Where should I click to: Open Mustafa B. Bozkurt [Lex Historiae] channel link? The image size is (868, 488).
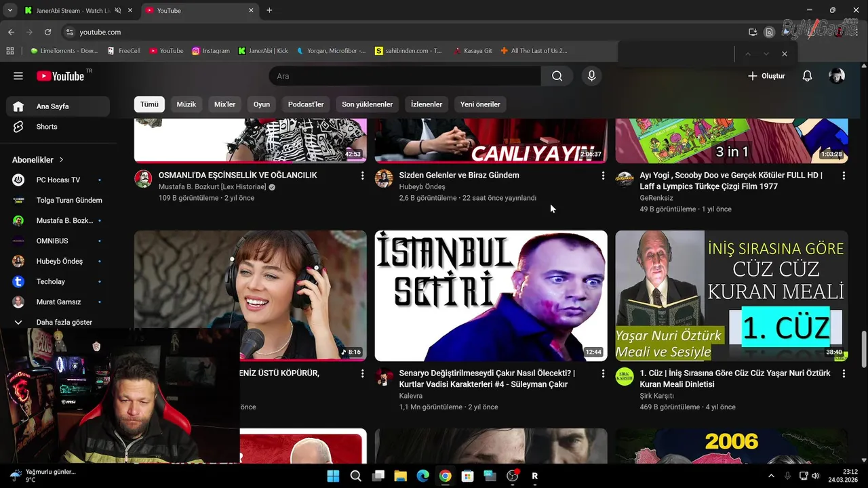click(x=212, y=187)
